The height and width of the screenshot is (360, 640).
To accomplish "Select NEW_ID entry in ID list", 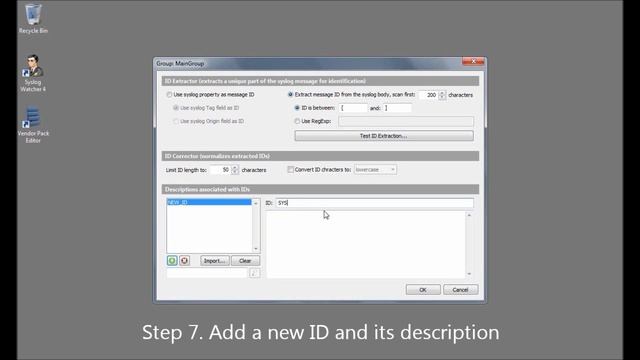I will [x=209, y=202].
